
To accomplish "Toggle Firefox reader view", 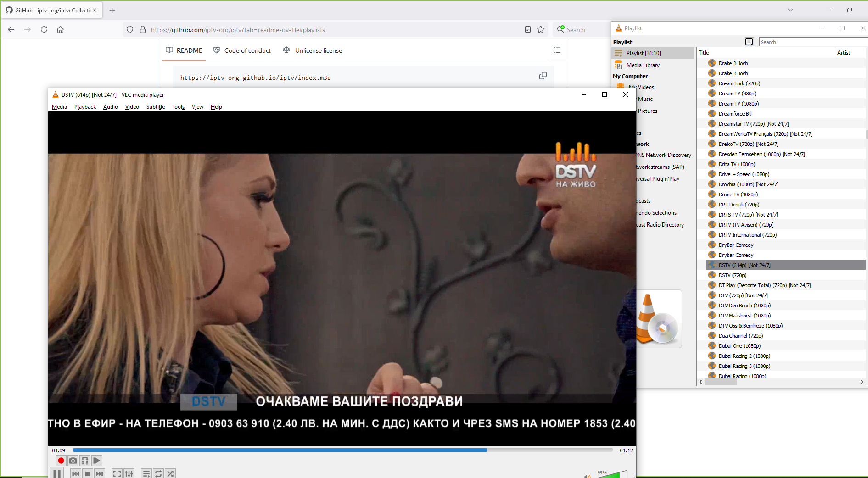I will pos(528,29).
